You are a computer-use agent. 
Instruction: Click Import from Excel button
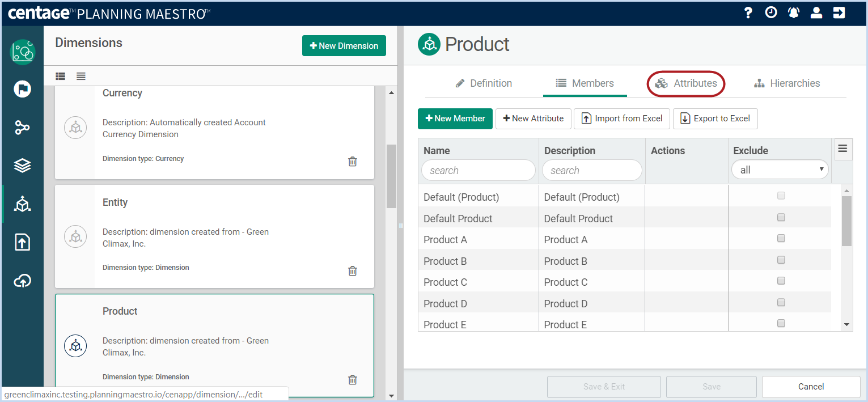coord(622,119)
